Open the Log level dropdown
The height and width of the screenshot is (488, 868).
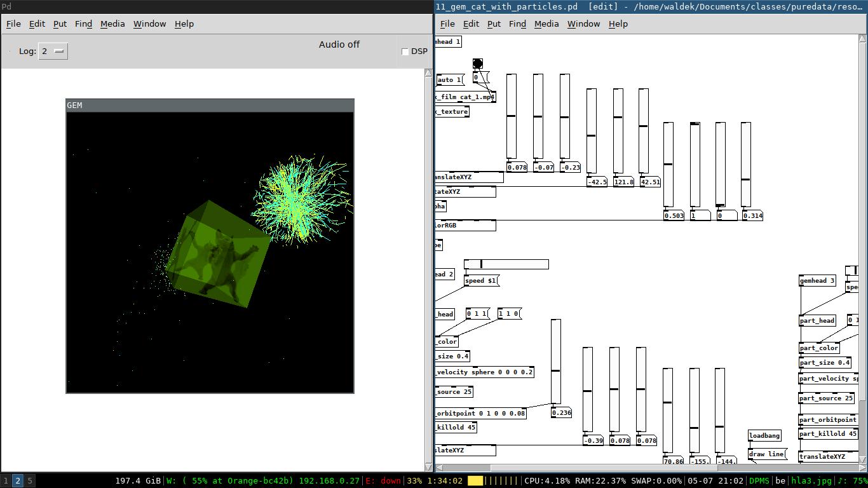tap(53, 51)
